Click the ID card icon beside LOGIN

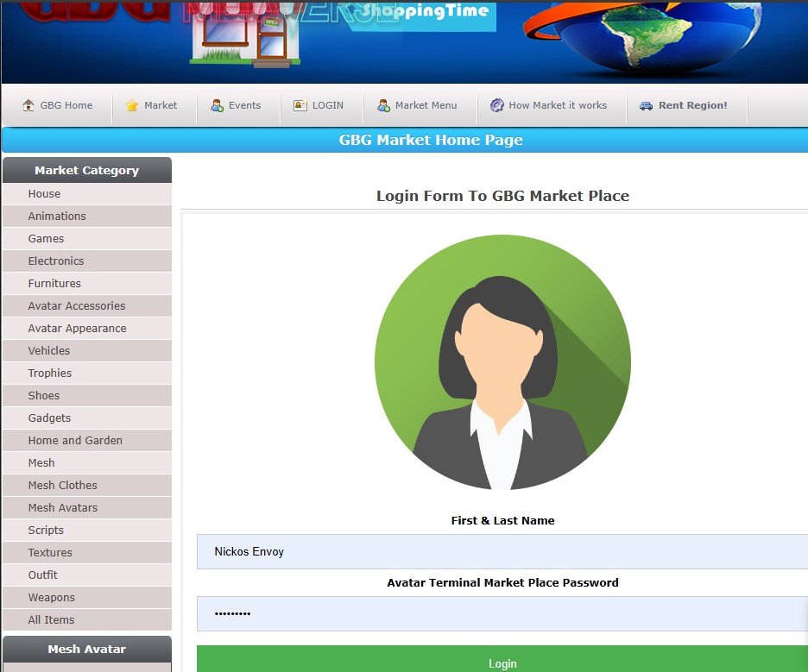[300, 105]
